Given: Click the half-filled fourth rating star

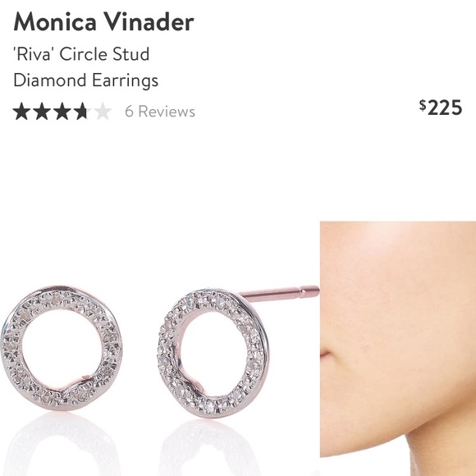Looking at the screenshot, I should pyautogui.click(x=82, y=111).
